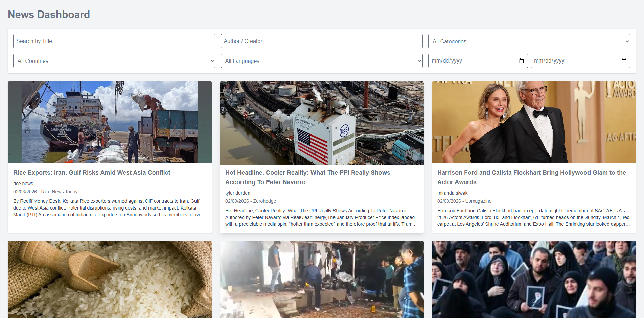Open the All Categories dropdown
The width and height of the screenshot is (644, 318).
529,41
